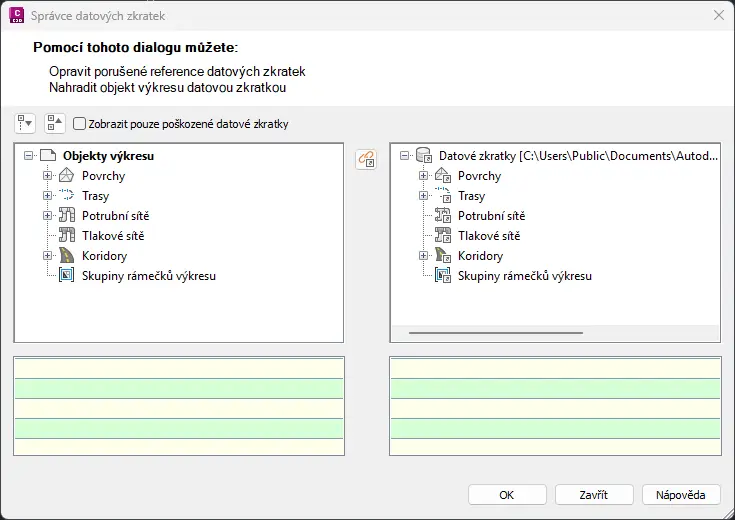Click the Zavřít button

593,495
